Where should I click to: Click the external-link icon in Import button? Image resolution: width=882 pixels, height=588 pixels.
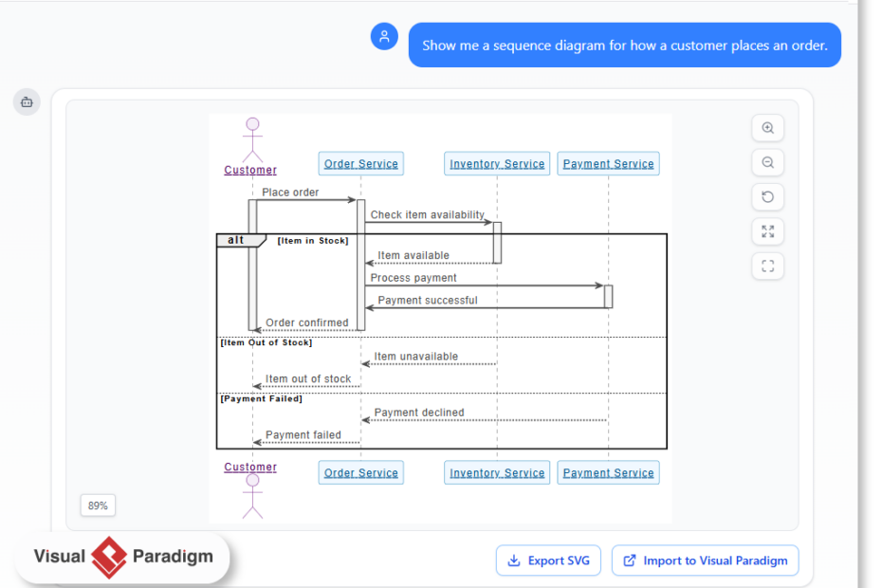pos(628,560)
